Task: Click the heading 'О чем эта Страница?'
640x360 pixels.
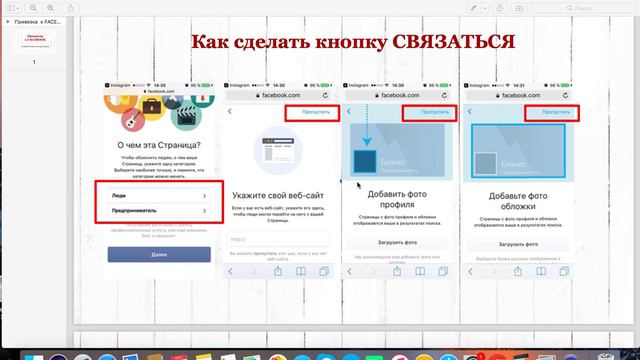Action: point(159,145)
